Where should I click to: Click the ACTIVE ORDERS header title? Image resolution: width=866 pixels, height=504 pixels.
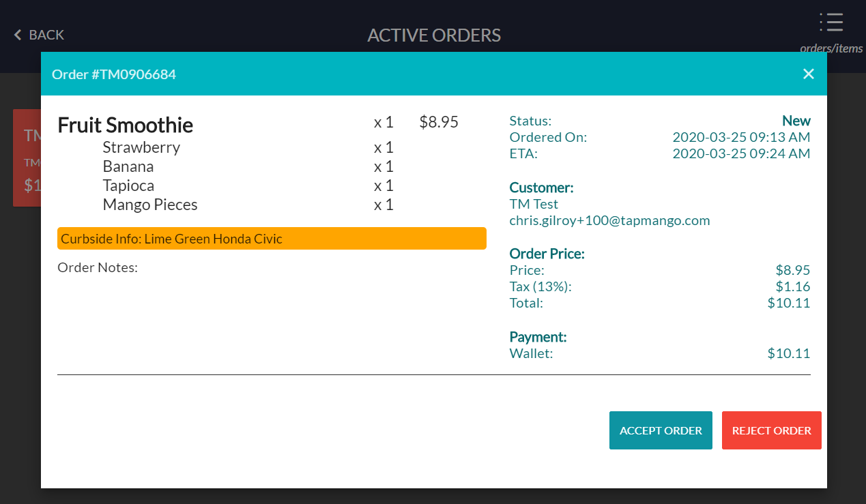pyautogui.click(x=434, y=34)
